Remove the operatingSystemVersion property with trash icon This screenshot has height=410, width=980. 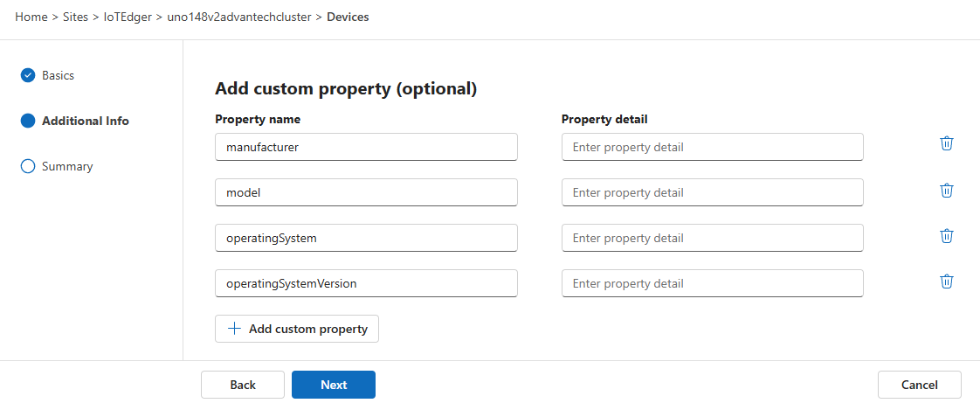946,281
